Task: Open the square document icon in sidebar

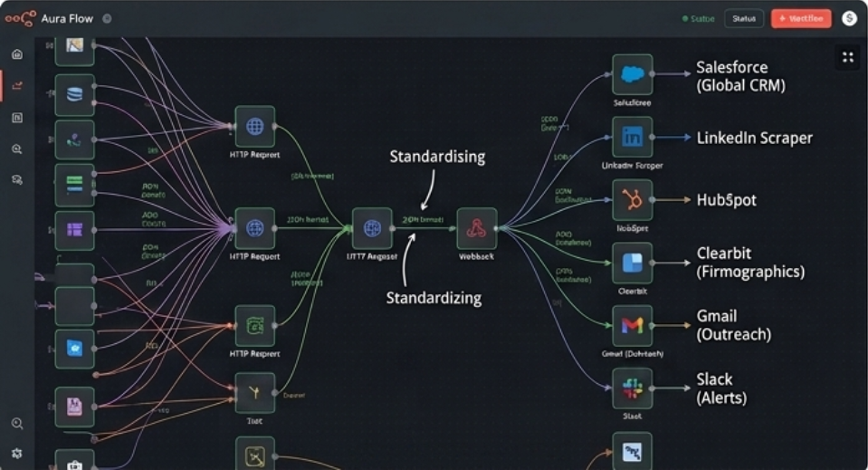Action: click(x=17, y=118)
